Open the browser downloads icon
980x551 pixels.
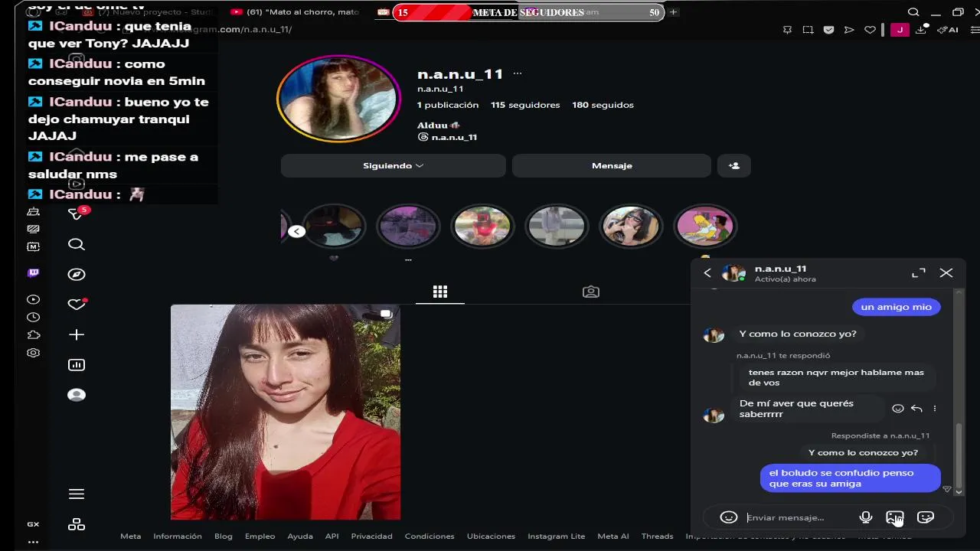923,30
